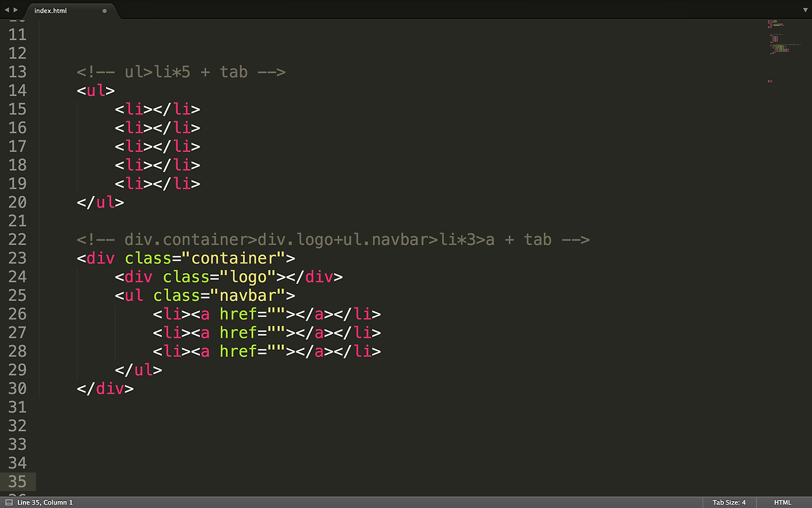Click the left tab navigation arrow
Viewport: 812px width, 508px height.
(7, 10)
